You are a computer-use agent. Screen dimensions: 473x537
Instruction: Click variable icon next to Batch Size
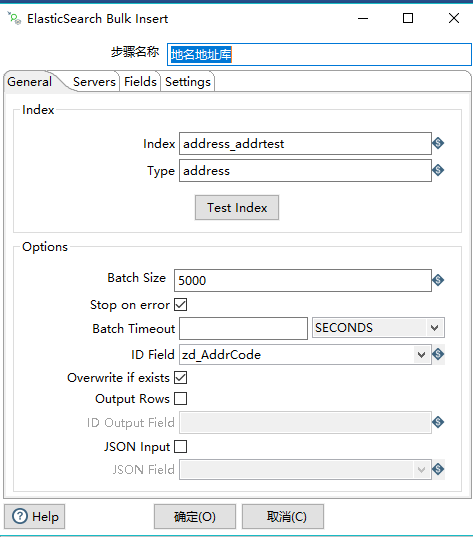point(438,280)
